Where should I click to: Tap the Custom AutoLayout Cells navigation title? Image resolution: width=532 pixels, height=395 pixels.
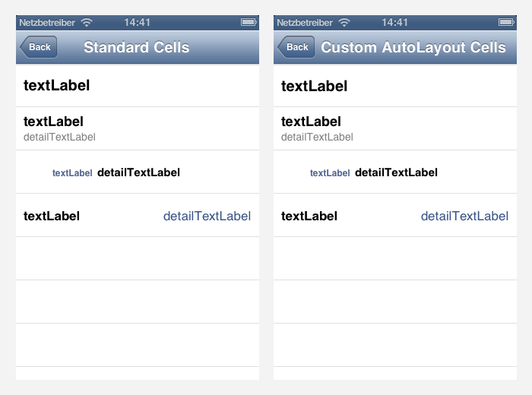pos(413,48)
